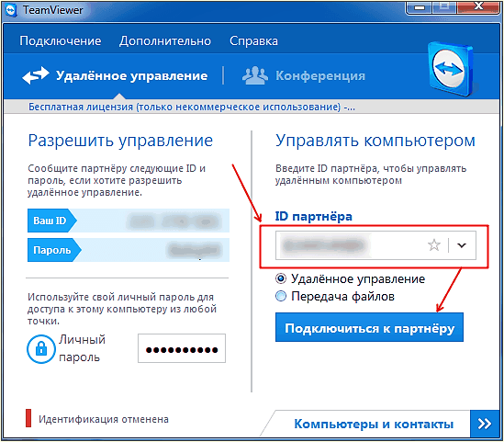Click the TeamViewer title bar icon
The image size is (504, 442).
coord(11,10)
